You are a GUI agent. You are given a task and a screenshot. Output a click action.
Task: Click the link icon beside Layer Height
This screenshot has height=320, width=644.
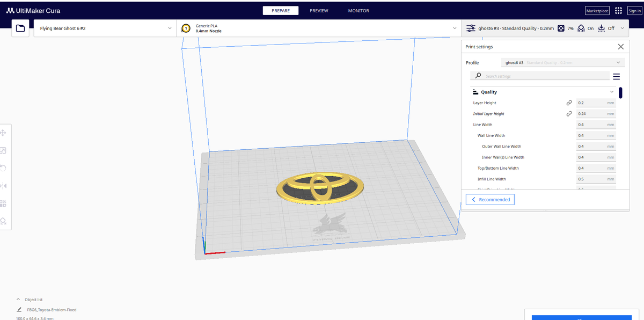[569, 103]
